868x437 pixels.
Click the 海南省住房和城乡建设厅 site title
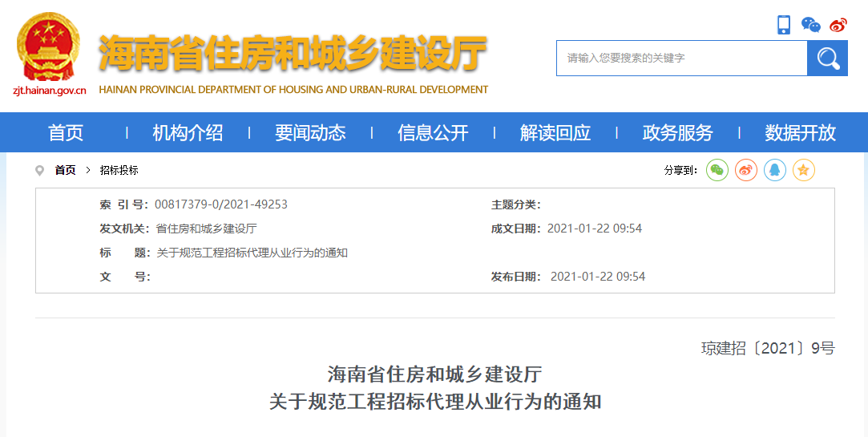coord(293,54)
